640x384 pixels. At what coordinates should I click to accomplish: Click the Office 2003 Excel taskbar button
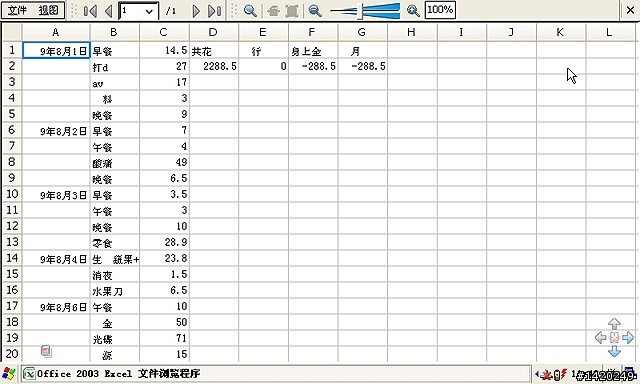click(x=276, y=373)
